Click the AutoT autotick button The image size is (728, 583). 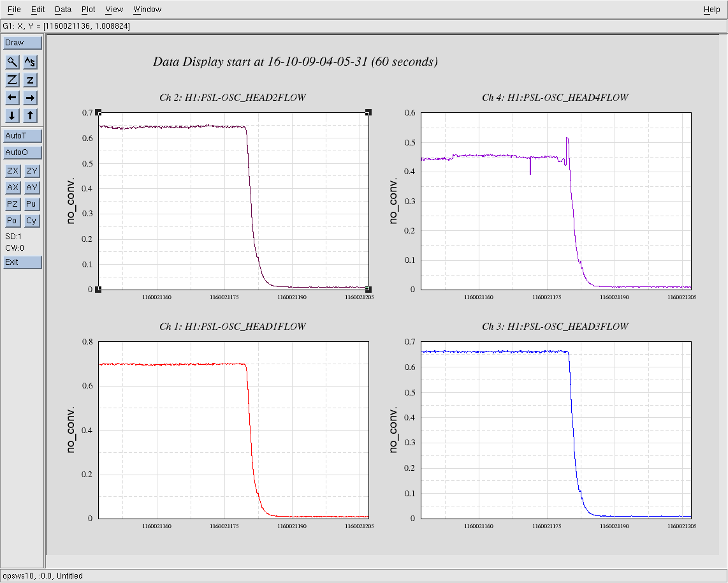click(x=22, y=136)
